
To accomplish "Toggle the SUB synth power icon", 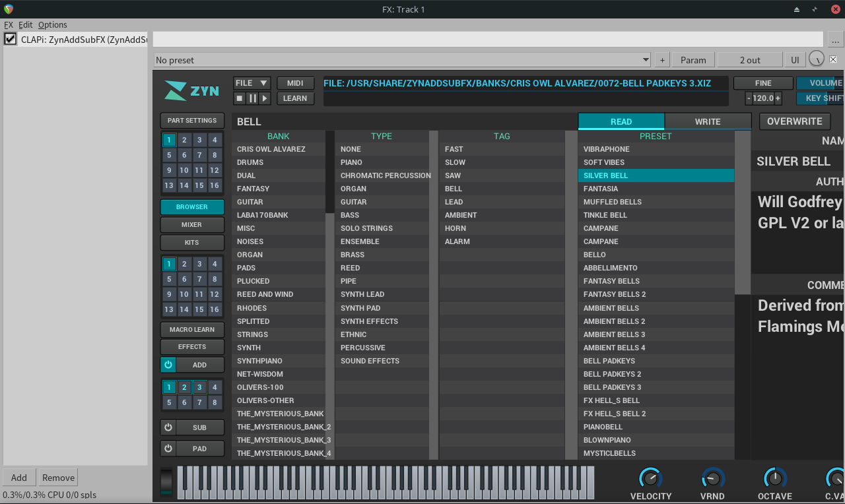I will [x=168, y=427].
